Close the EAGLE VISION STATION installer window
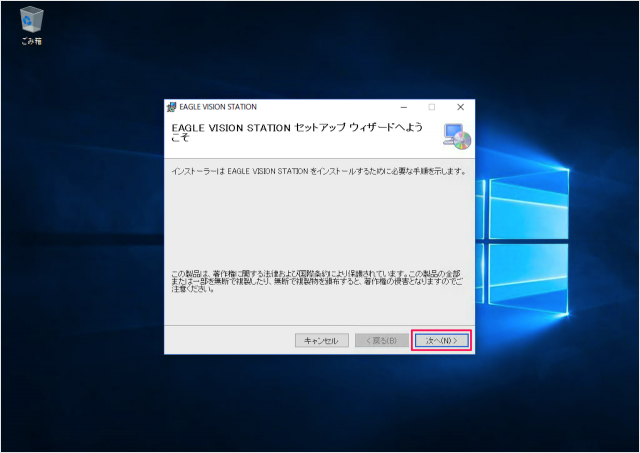Image resolution: width=640 pixels, height=453 pixels. (x=460, y=107)
